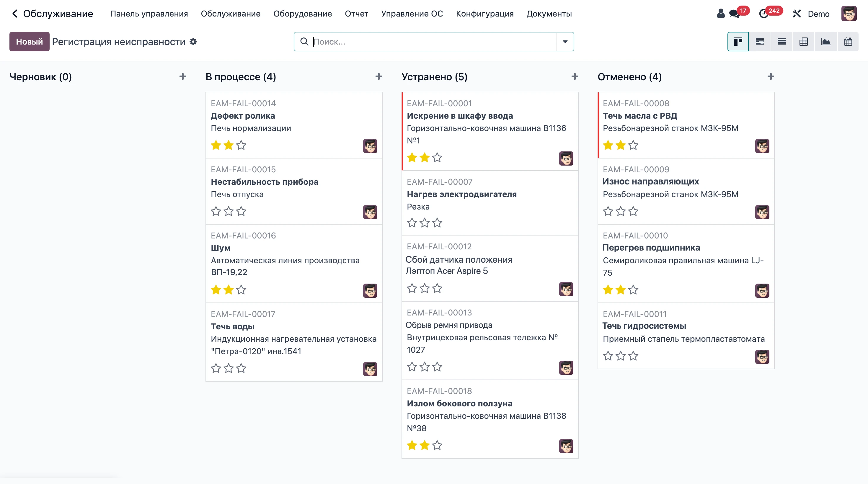Open the Дефект ролика card
868x484 pixels.
click(294, 125)
